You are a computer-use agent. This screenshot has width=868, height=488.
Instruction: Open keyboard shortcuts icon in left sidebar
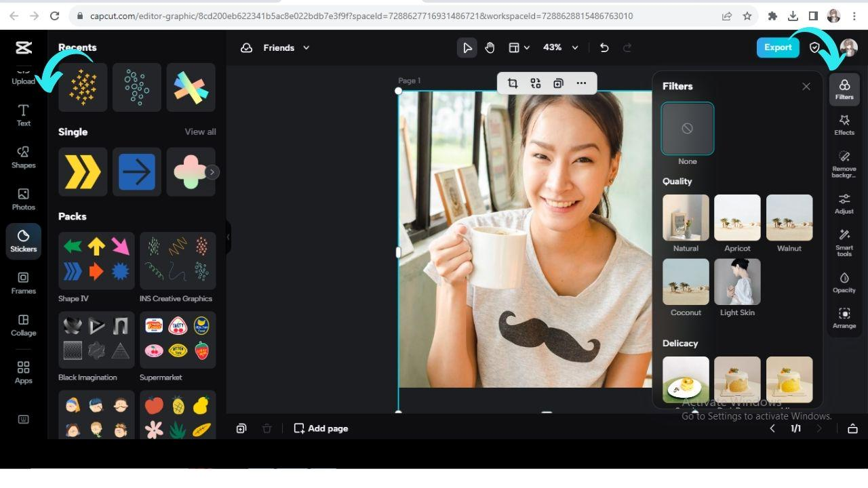point(23,420)
